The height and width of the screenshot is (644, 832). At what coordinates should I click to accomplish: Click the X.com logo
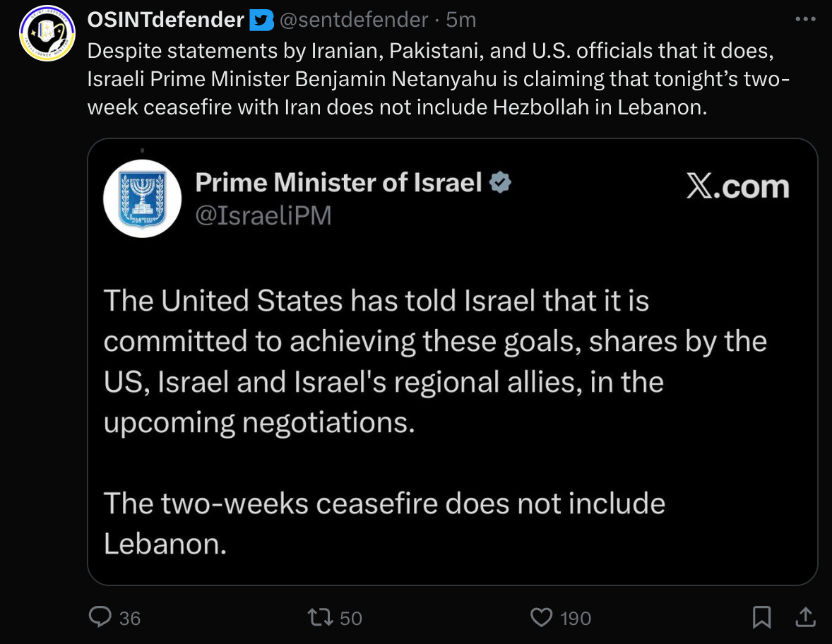[x=737, y=186]
